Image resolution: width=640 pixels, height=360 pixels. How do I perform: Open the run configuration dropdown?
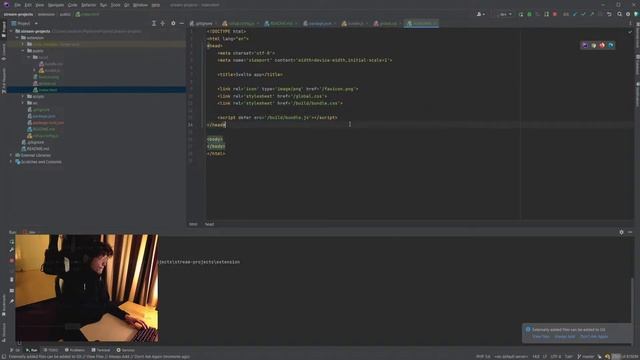505,14
